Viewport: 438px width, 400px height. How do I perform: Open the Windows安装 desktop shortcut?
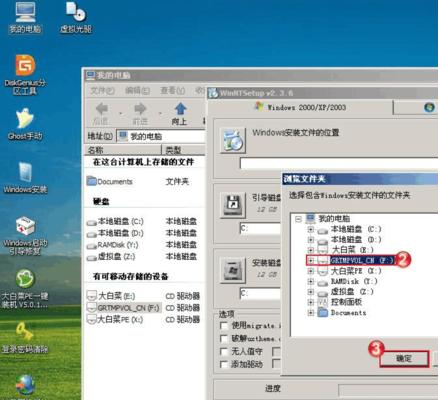[25, 172]
